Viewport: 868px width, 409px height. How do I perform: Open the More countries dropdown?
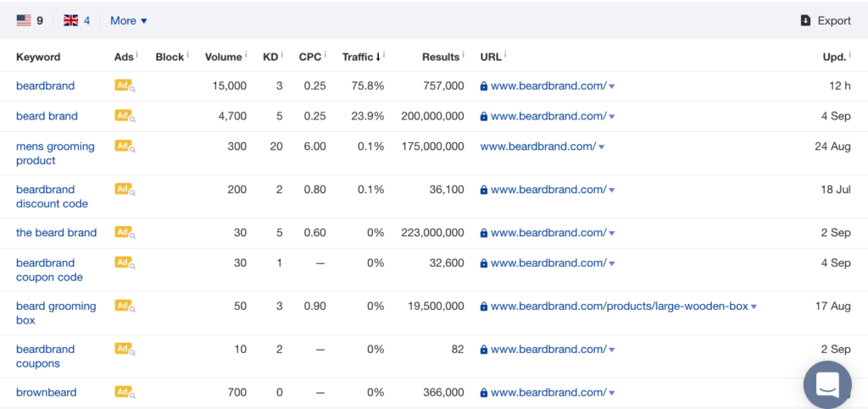click(129, 20)
